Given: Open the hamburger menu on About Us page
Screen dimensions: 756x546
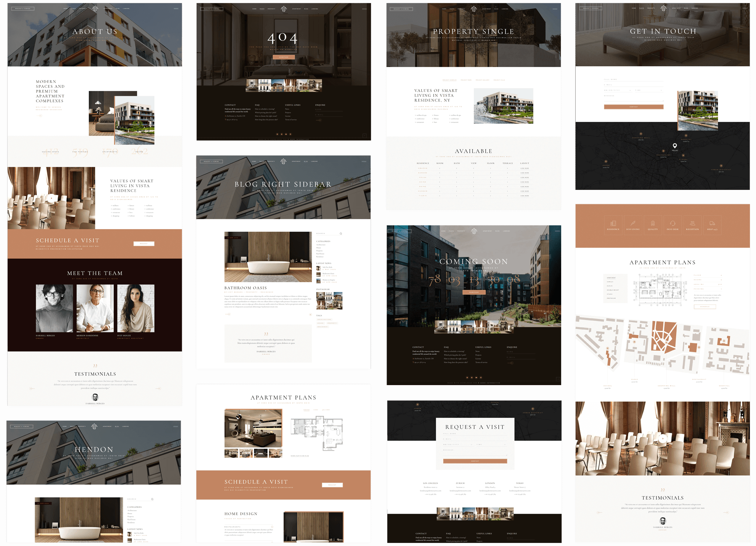Looking at the screenshot, I should coord(176,8).
